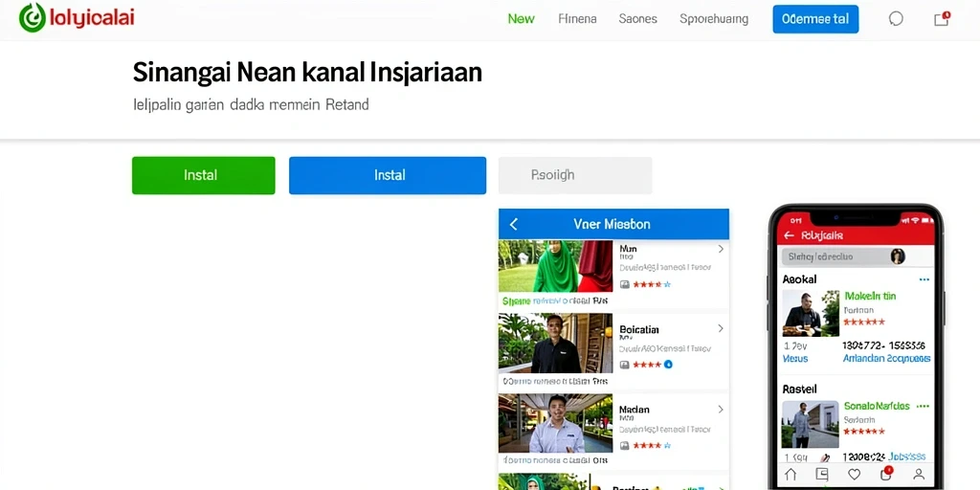The width and height of the screenshot is (980, 490).
Task: Open the Sporehuang nav item
Action: click(x=714, y=19)
